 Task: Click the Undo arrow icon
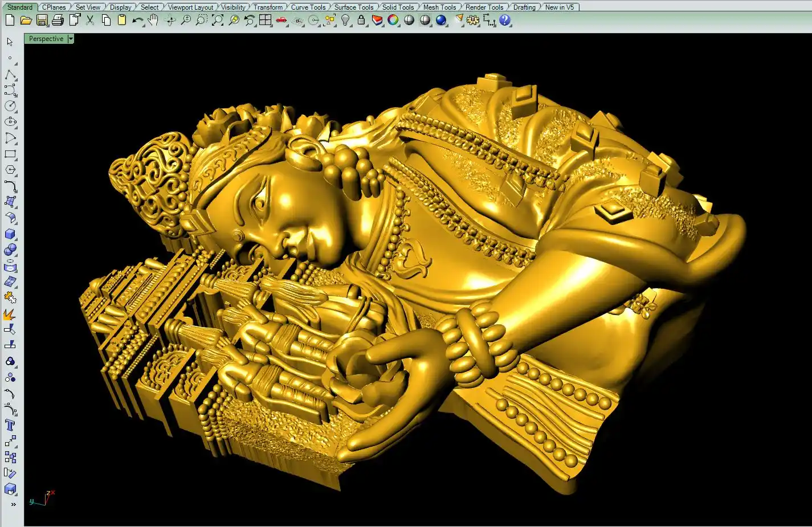tap(137, 21)
